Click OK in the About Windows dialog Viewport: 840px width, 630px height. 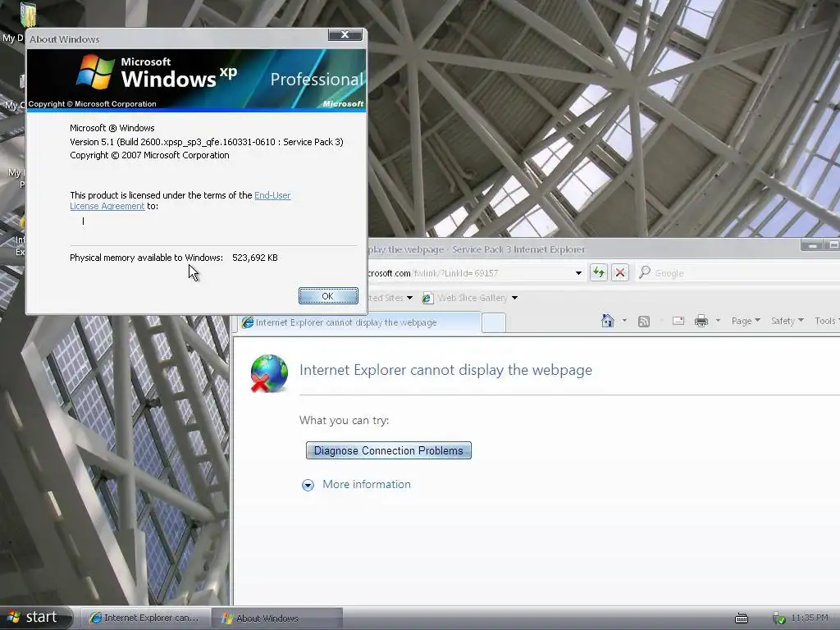click(x=328, y=295)
